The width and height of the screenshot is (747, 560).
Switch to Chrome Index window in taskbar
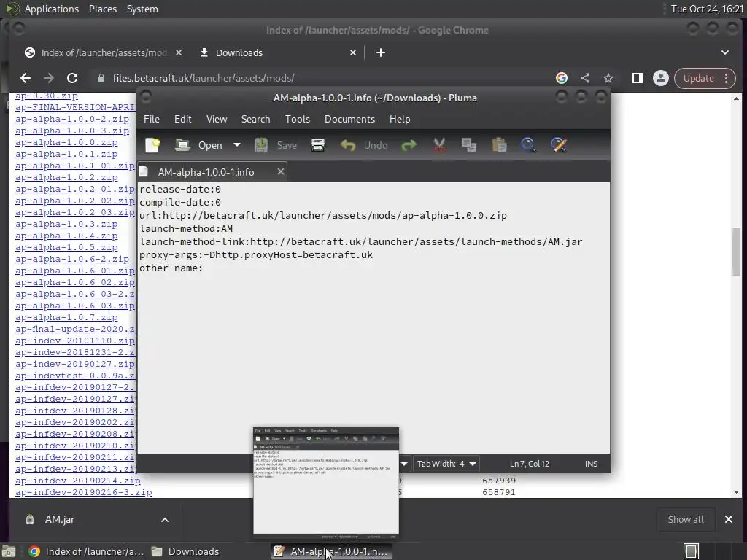click(x=86, y=551)
